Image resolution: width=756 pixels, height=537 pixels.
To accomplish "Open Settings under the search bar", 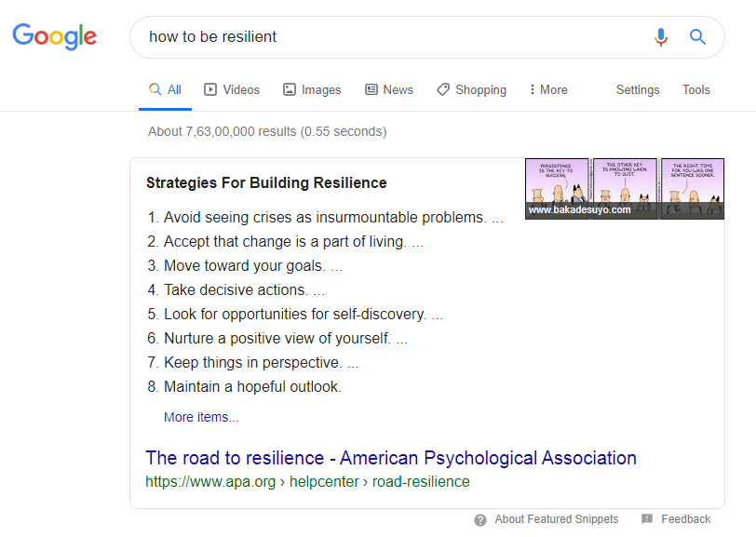I will click(x=638, y=89).
